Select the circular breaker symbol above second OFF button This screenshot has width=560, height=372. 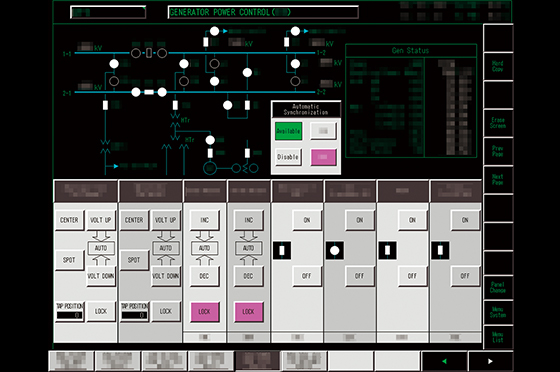[335, 251]
